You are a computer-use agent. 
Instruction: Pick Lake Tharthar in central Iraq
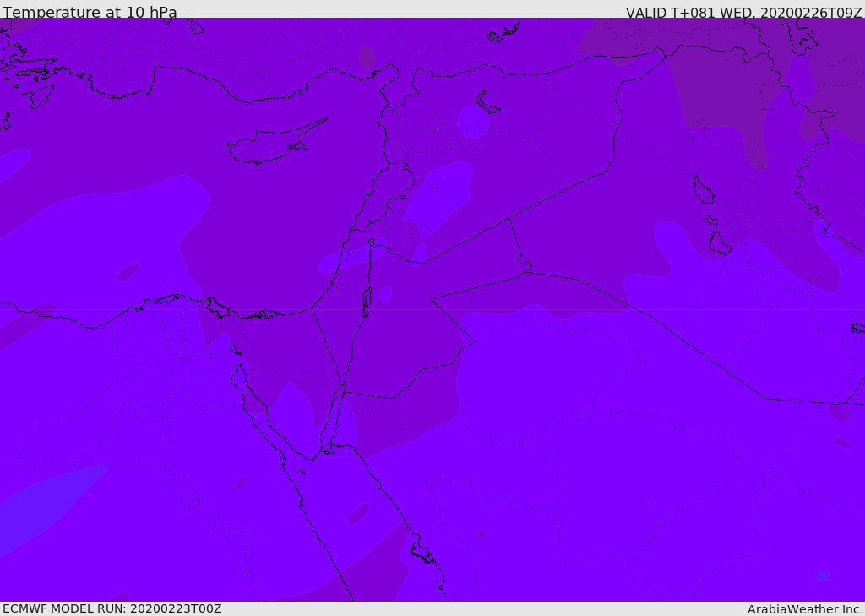coord(703,191)
